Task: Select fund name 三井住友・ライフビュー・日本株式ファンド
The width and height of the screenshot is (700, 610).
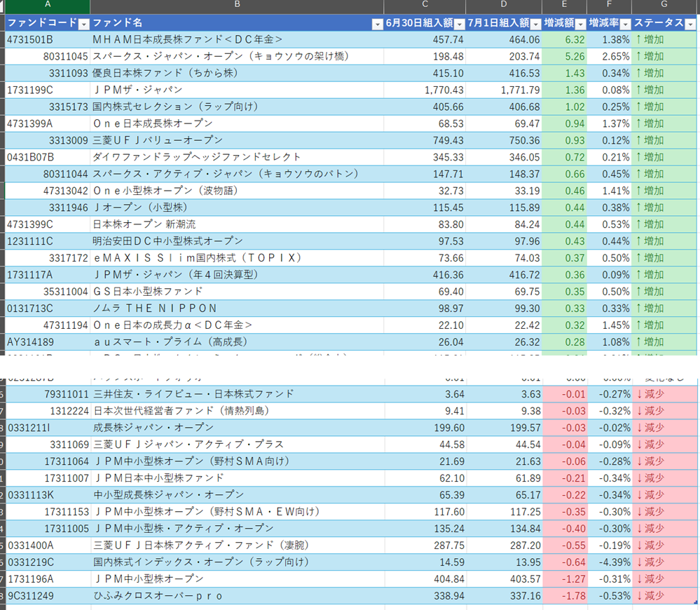Action: (238, 394)
